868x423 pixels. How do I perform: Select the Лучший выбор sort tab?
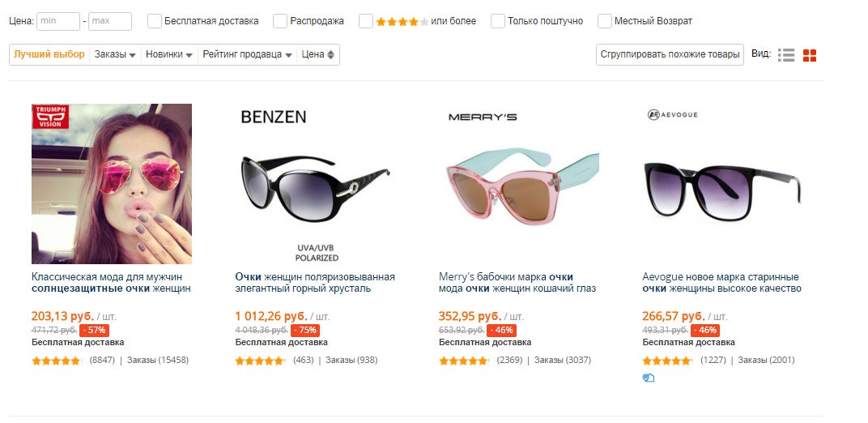tap(49, 54)
